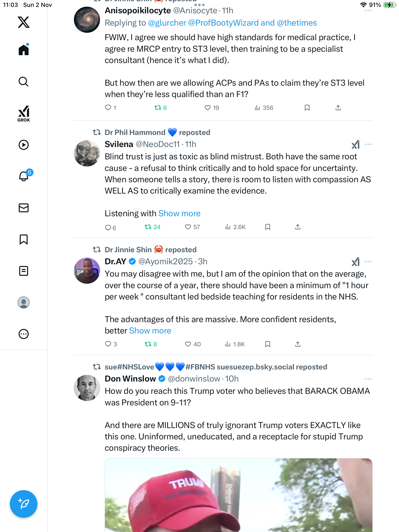
Task: Toggle bookmark on Svilena's post
Action: pos(268,227)
